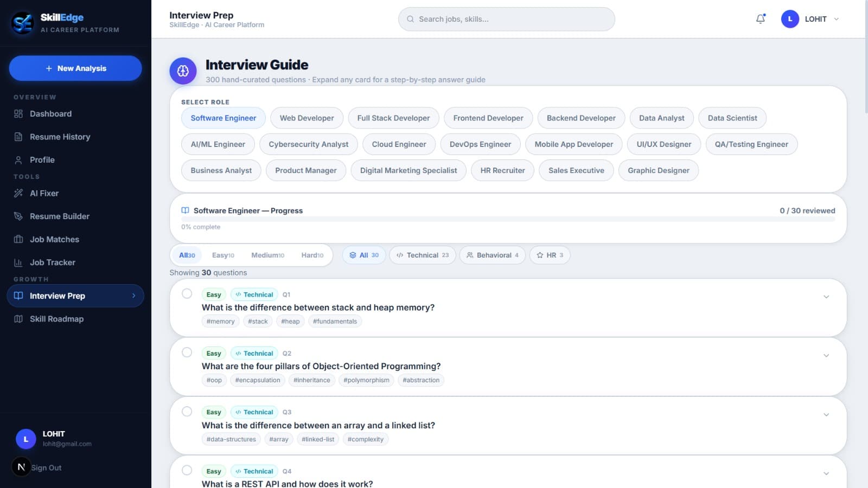Expand the Q1 stack and heap card
Viewport: 868px width, 488px height.
pyautogui.click(x=826, y=297)
